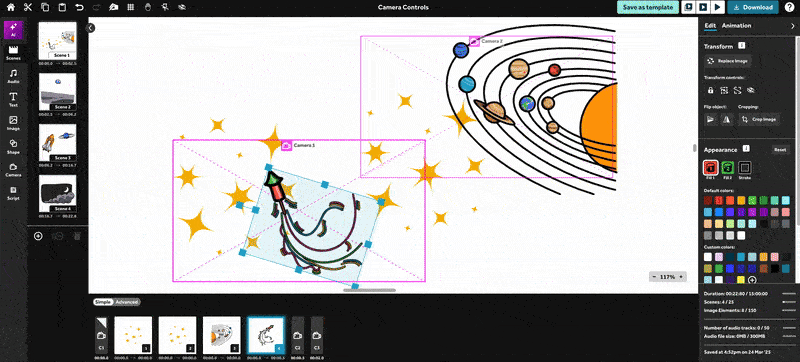The height and width of the screenshot is (362, 800).
Task: Click the undo arrow icon
Action: pos(79,8)
